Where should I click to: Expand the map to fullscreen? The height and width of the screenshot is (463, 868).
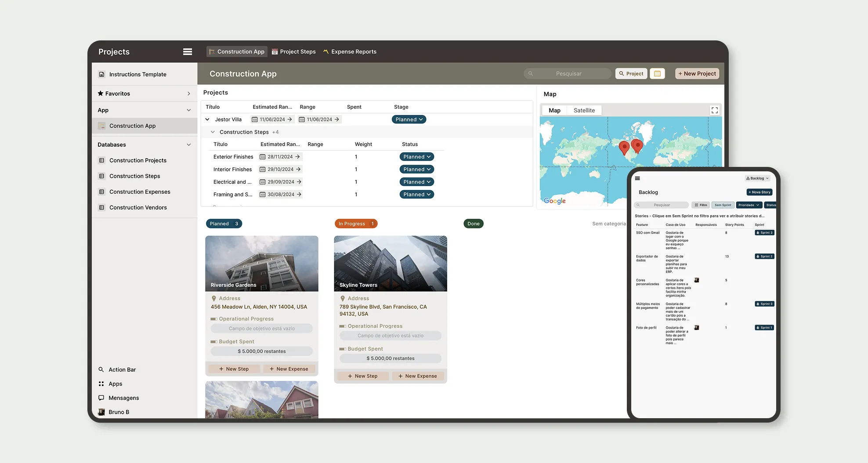(x=715, y=110)
